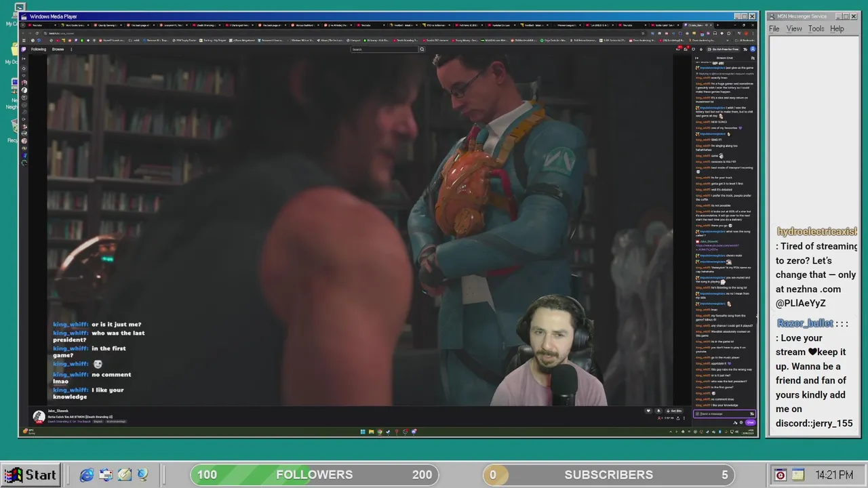This screenshot has width=868, height=488.
Task: Open the Start menu
Action: point(30,475)
